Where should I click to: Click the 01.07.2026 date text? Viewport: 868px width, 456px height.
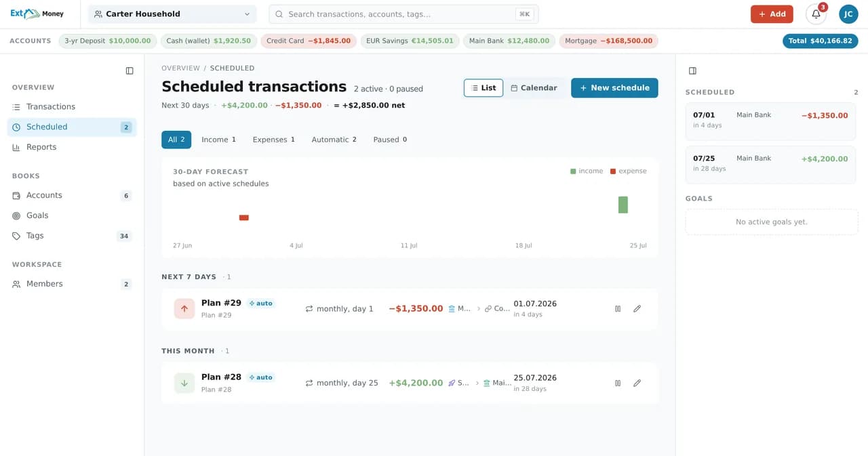[x=535, y=304]
